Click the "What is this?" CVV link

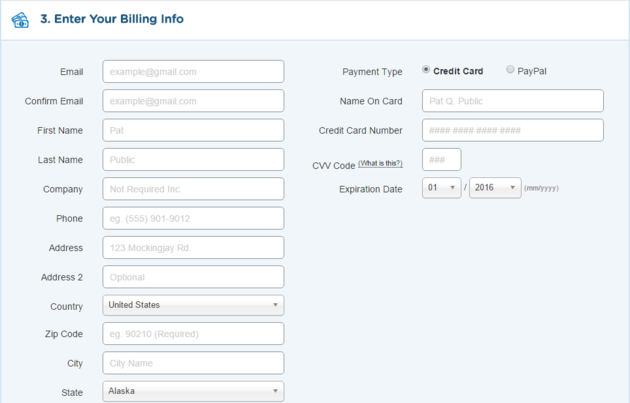(380, 163)
